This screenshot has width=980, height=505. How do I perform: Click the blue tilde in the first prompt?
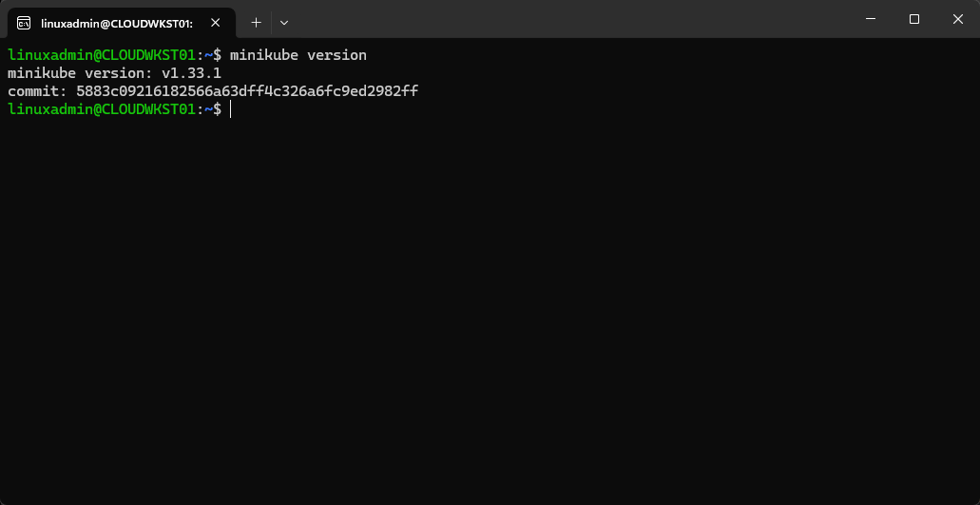[208, 55]
